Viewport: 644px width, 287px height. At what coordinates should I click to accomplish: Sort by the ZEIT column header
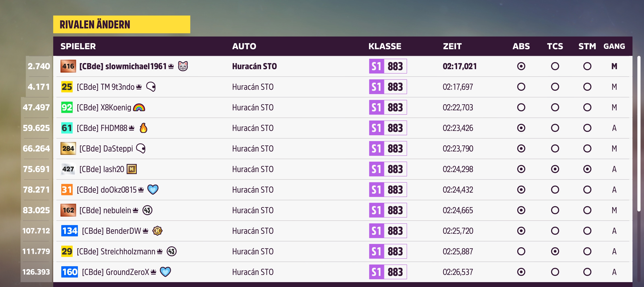tap(452, 46)
